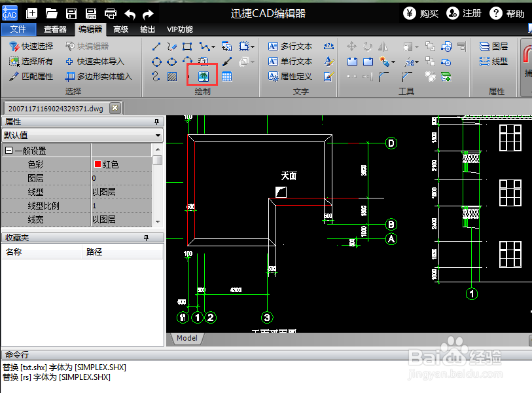The height and width of the screenshot is (393, 532).
Task: Select the Line drawing tool
Action: (156, 47)
